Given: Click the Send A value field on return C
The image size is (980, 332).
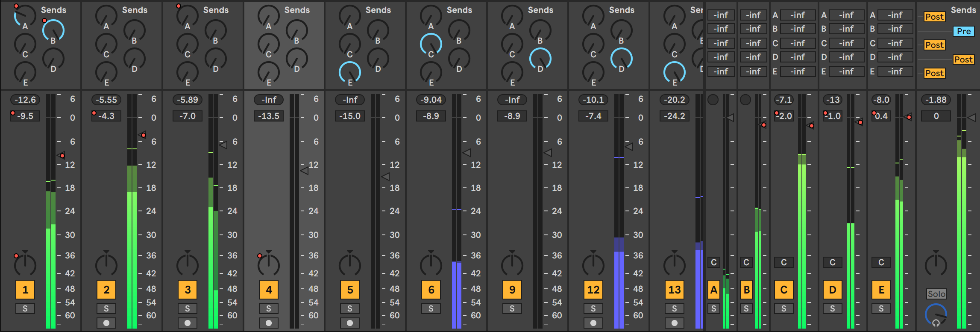Looking at the screenshot, I should pyautogui.click(x=798, y=15).
